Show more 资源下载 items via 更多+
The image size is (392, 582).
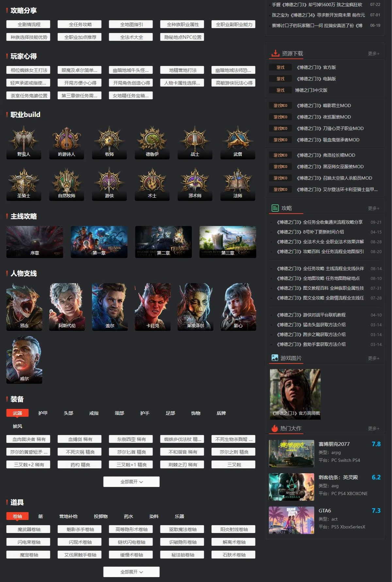374,54
